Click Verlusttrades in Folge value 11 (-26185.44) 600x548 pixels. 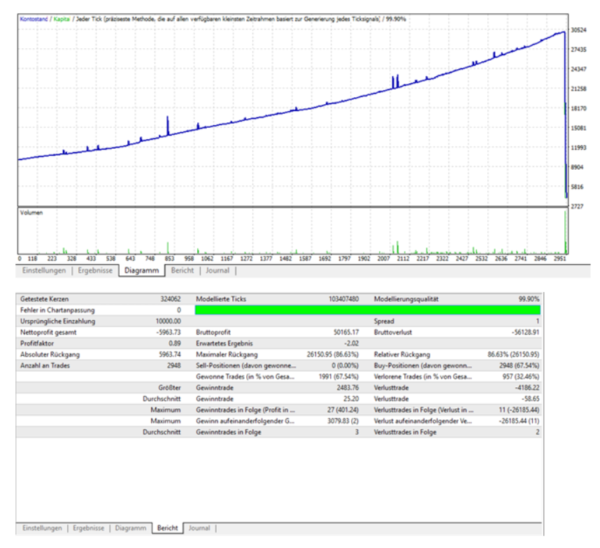click(519, 410)
